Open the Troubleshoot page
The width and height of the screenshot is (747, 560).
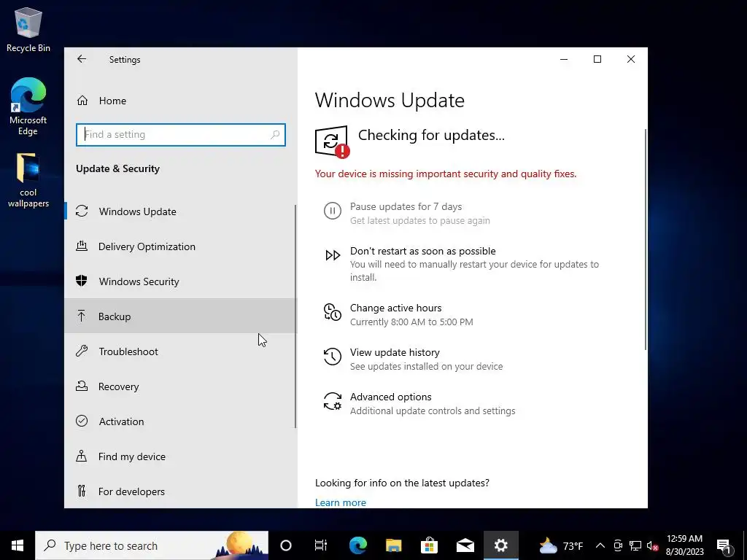point(180,351)
